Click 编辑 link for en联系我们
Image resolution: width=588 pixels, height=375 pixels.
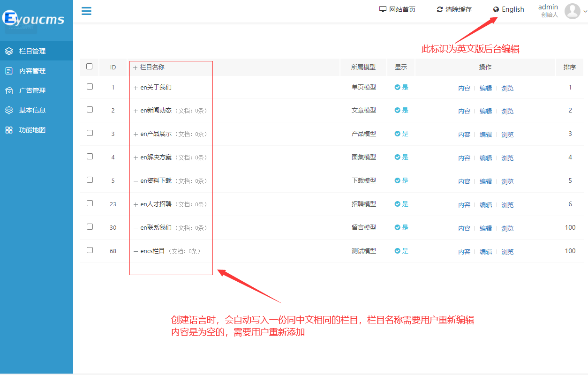[x=486, y=228]
